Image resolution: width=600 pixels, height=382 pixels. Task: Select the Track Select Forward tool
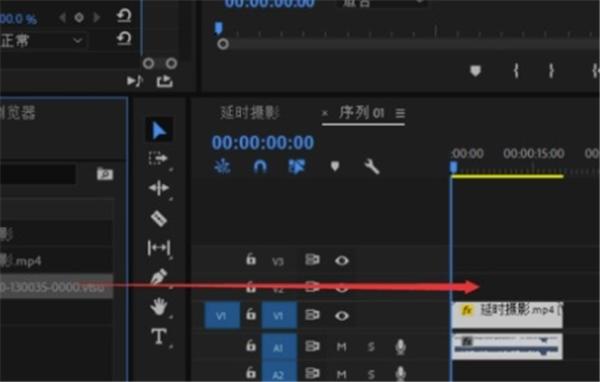158,158
